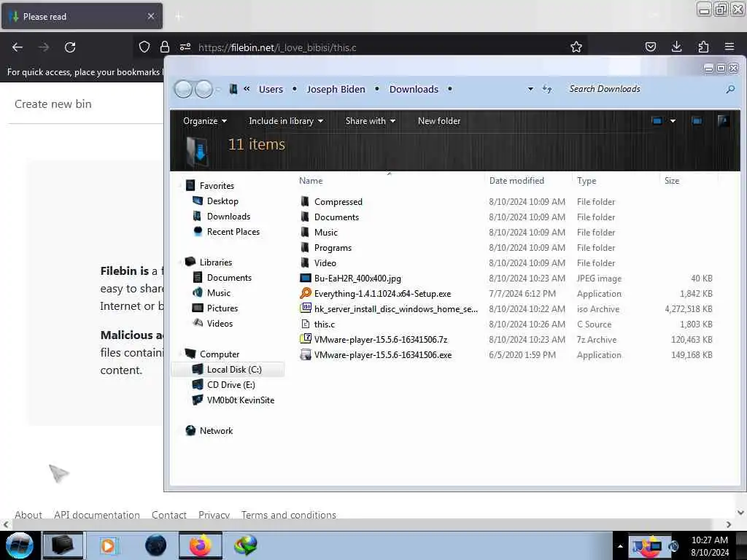The height and width of the screenshot is (560, 747).
Task: Open the Include in library dropdown
Action: [x=286, y=121]
